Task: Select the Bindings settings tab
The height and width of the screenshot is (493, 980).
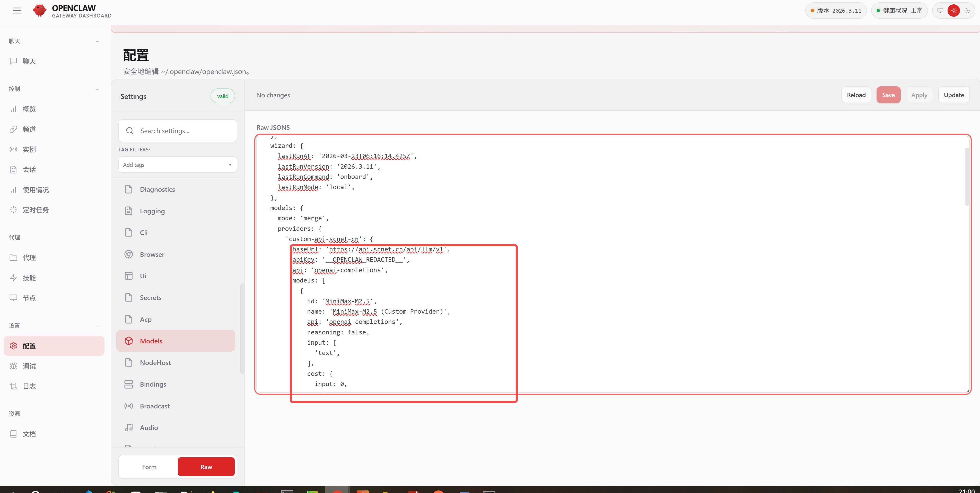Action: pyautogui.click(x=153, y=384)
